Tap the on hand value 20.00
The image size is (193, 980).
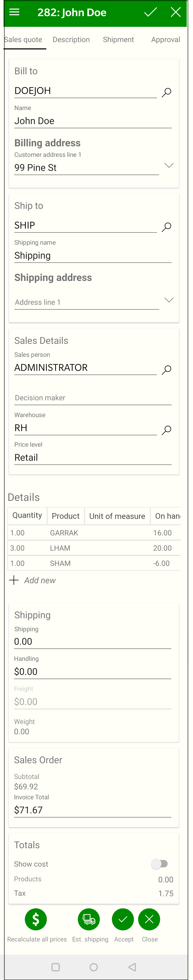(x=162, y=548)
